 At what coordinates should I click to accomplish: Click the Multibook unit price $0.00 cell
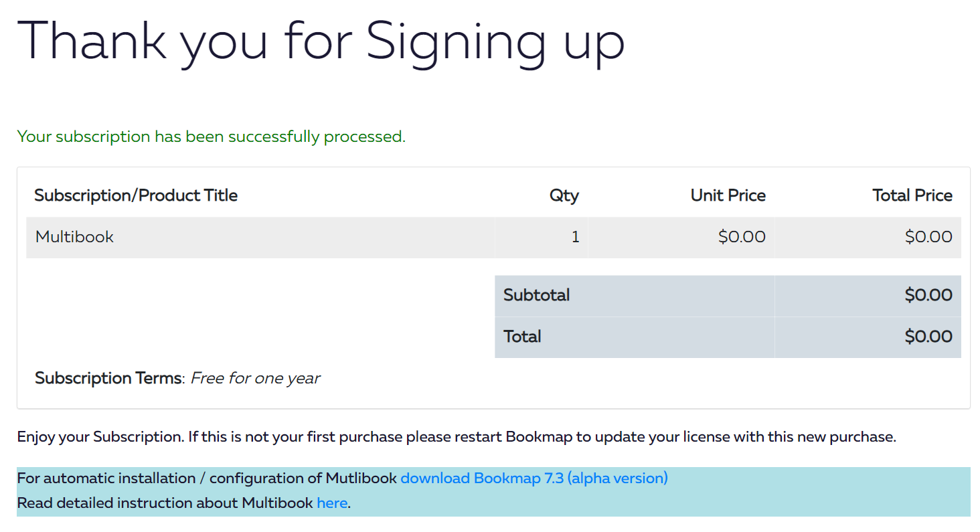pyautogui.click(x=742, y=237)
